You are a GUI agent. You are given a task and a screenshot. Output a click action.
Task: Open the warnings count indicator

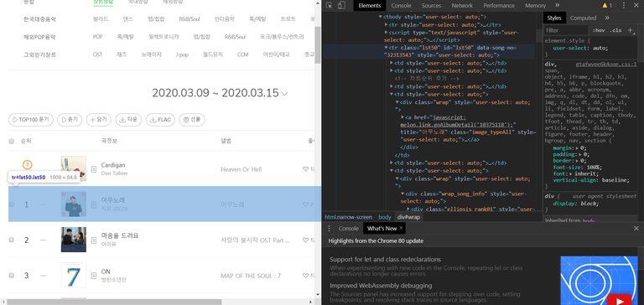(x=607, y=5)
